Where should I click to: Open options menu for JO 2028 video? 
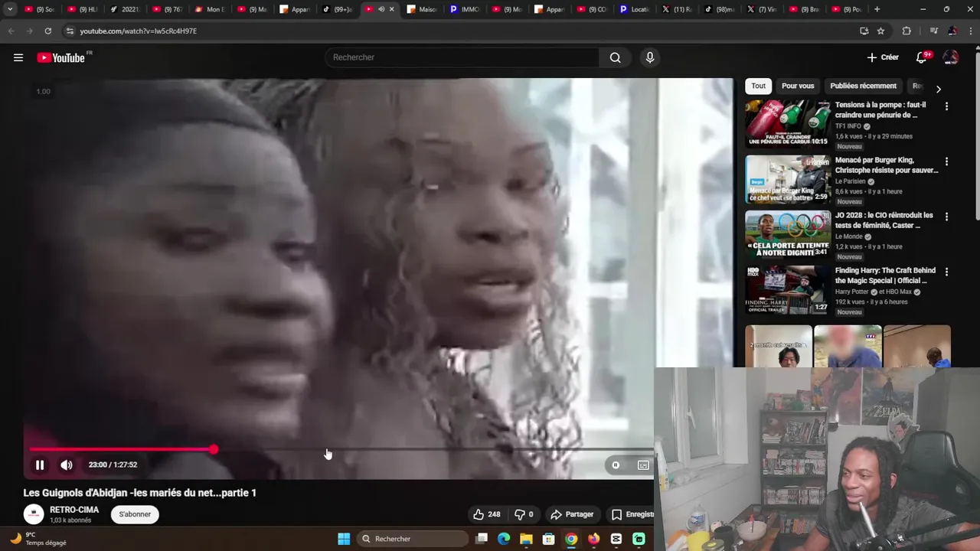(x=946, y=217)
